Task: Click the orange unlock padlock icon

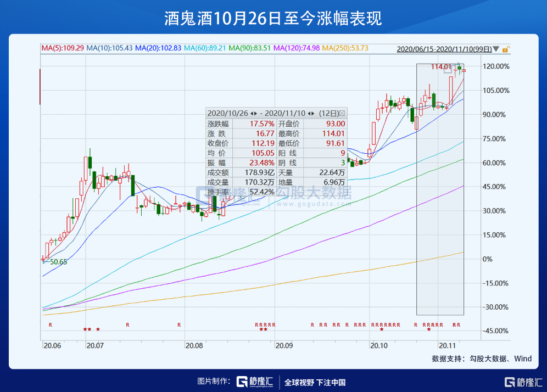Action: pyautogui.click(x=505, y=49)
